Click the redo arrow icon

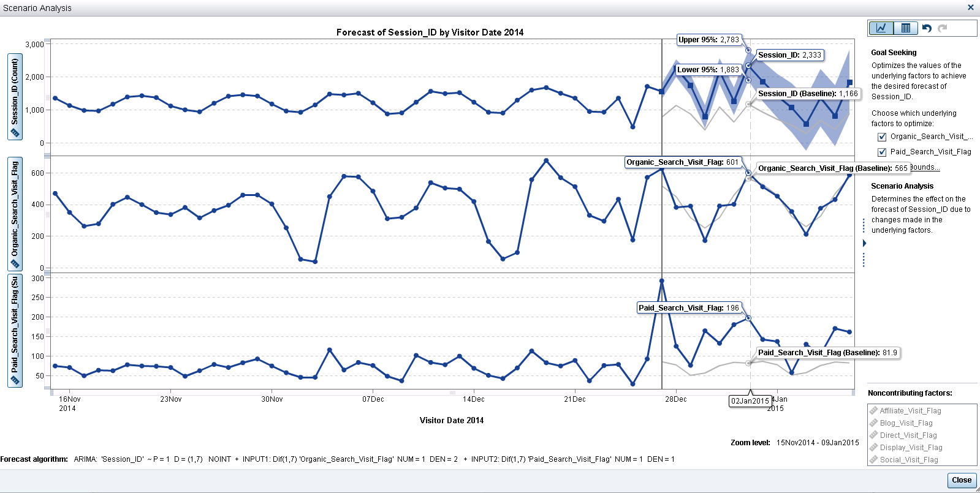coord(943,28)
